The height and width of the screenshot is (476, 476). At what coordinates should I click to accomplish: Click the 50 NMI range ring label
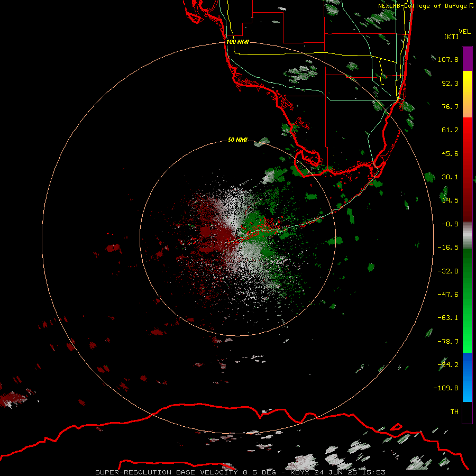coord(237,140)
